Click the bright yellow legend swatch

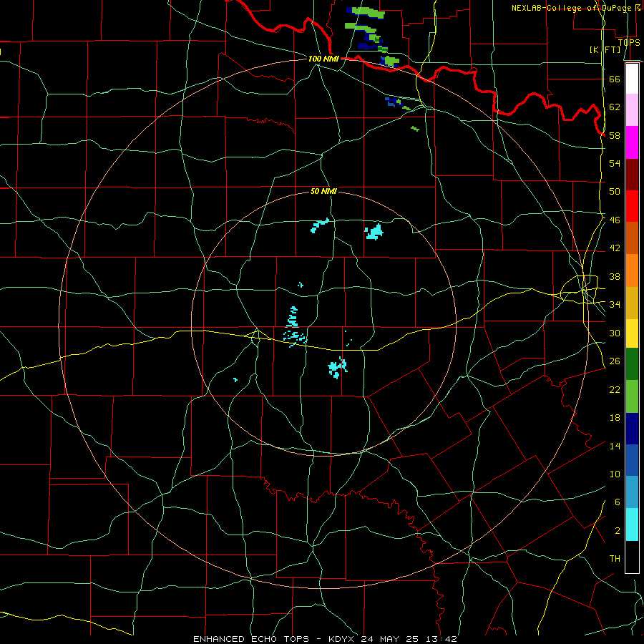632,333
